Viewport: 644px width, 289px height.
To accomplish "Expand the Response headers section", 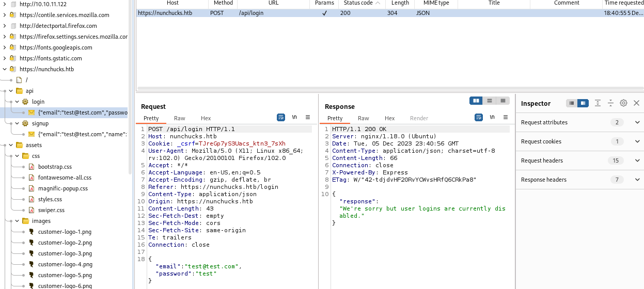I will [637, 180].
